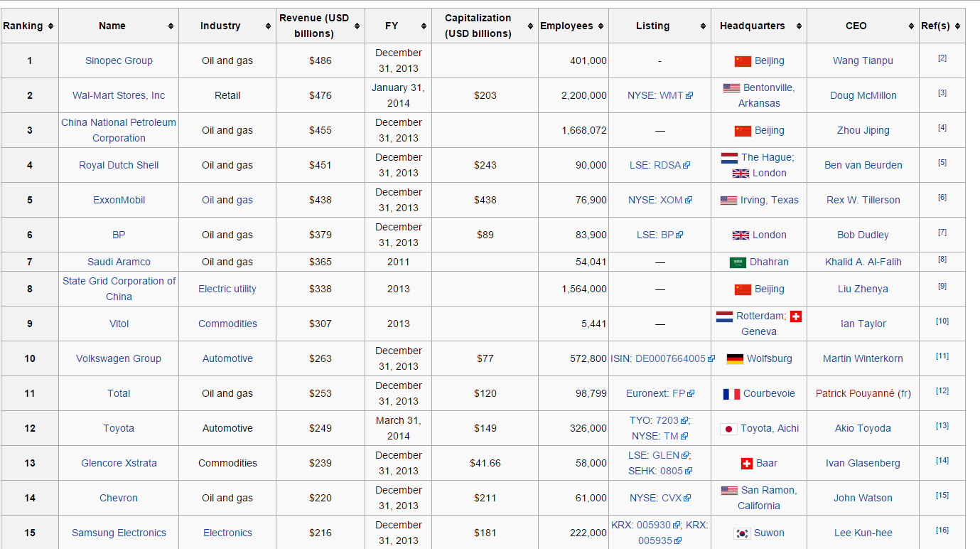Open Geneva headquarters link
The height and width of the screenshot is (549, 980).
tap(759, 331)
